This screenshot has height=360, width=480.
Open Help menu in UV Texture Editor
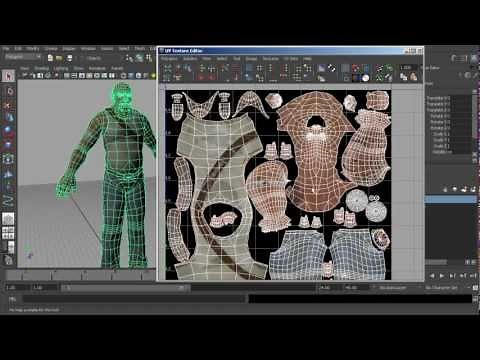tap(307, 59)
